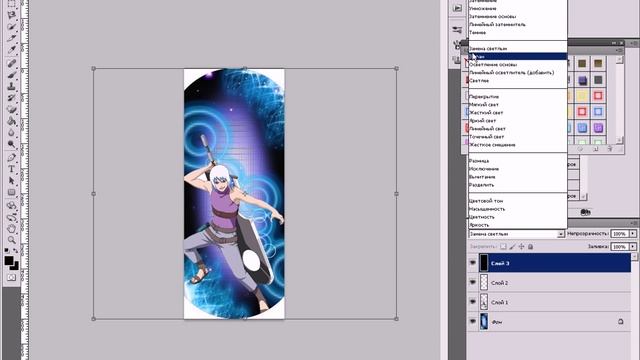
Task: Set the foreground color swatch
Action: (x=9, y=260)
